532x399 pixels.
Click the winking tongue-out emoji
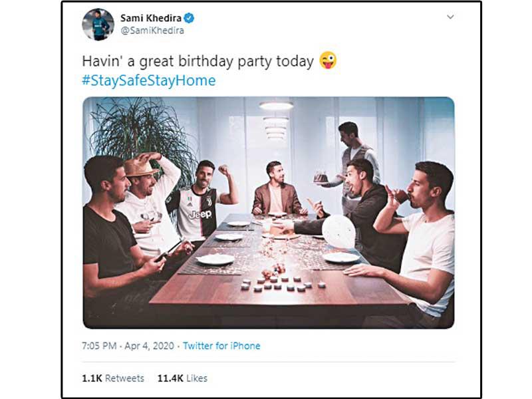click(328, 61)
